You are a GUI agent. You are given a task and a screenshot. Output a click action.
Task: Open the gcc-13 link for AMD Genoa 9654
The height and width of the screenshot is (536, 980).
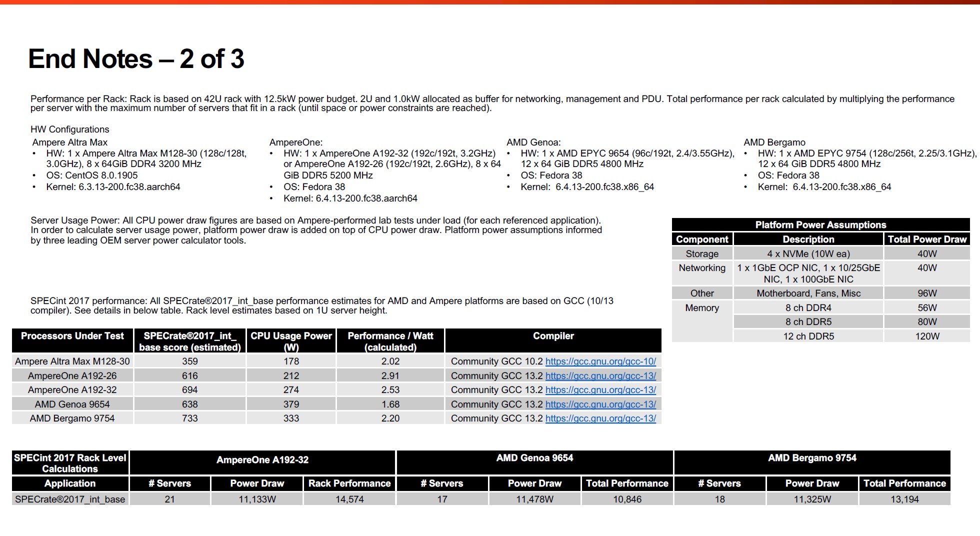click(600, 404)
